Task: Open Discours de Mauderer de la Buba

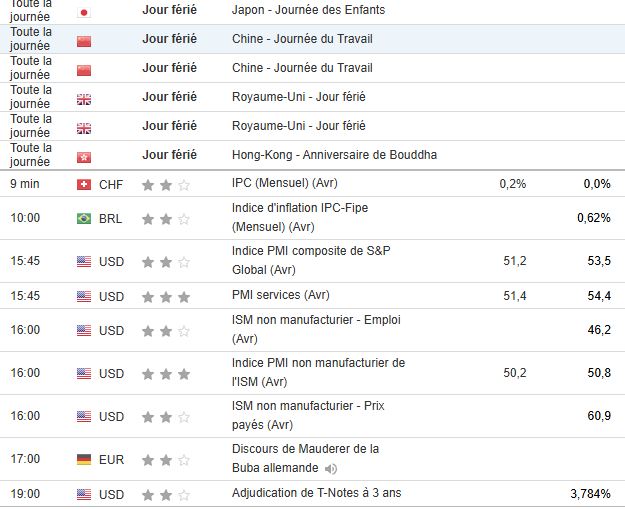Action: (x=305, y=458)
